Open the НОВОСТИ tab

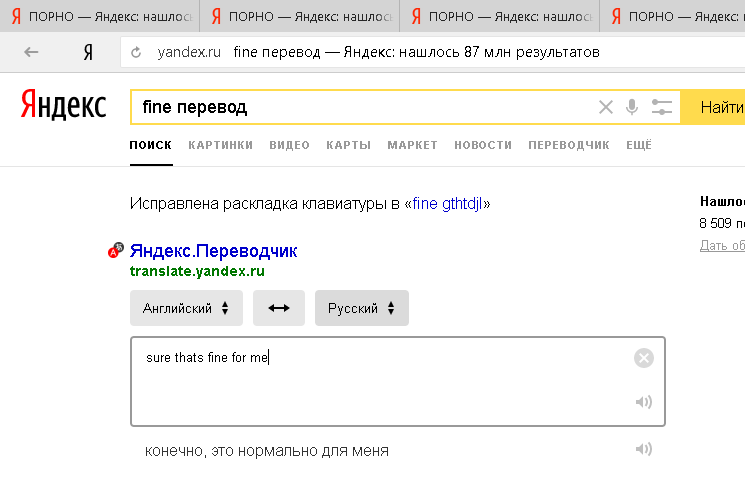tap(483, 145)
